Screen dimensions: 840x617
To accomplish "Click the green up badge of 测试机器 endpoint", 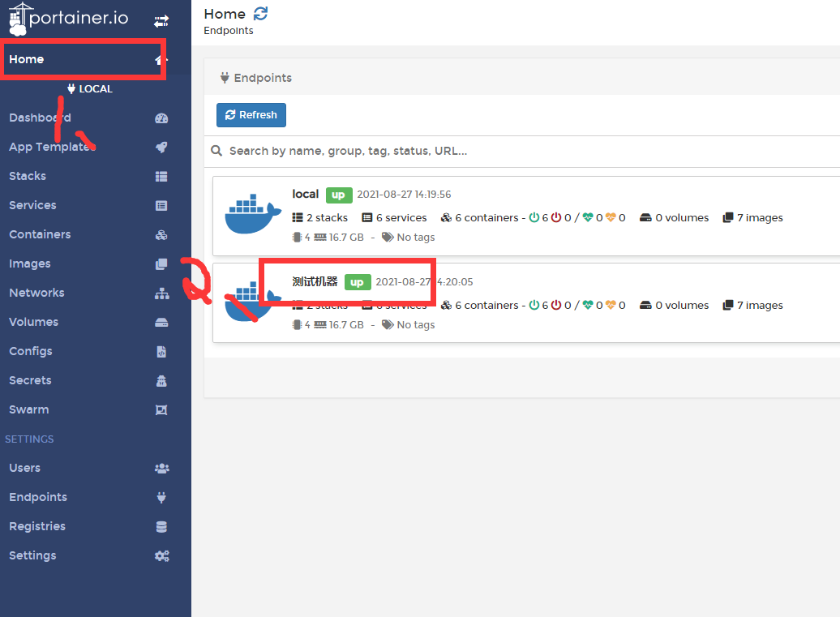I will click(358, 282).
